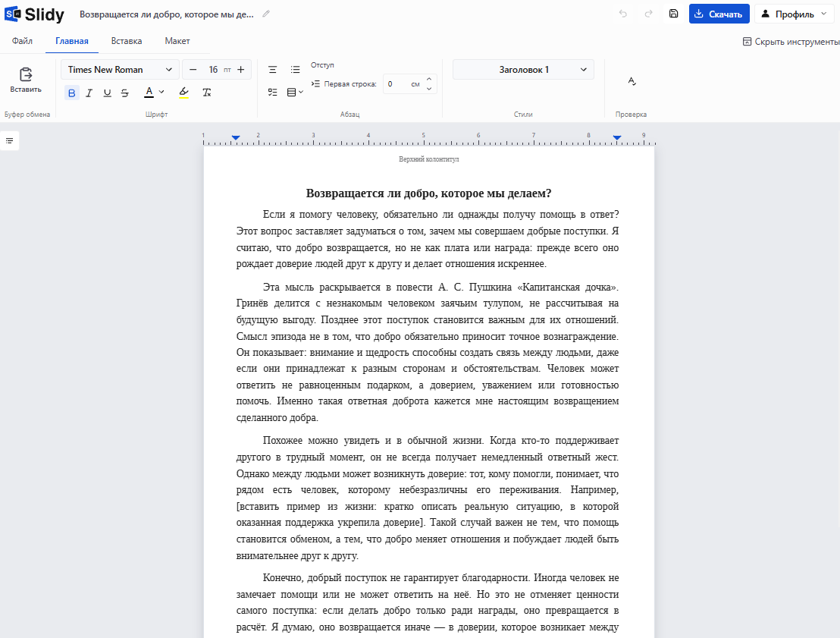Undo the last action
840x638 pixels.
(x=623, y=14)
